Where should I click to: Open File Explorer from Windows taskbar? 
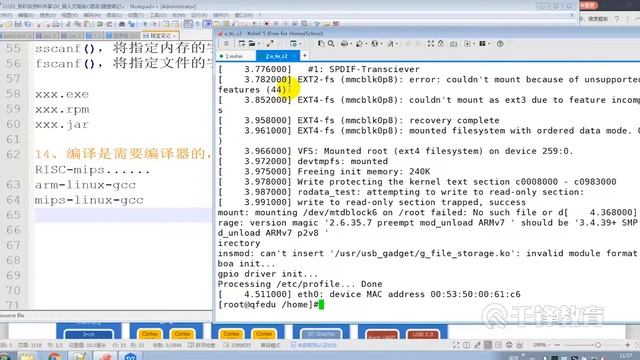(x=27, y=356)
